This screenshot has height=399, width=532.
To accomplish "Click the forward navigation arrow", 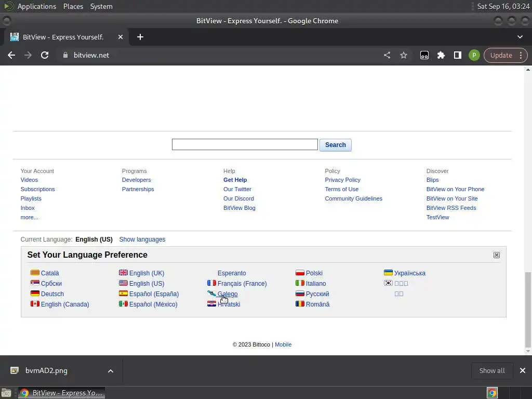I will click(x=28, y=55).
